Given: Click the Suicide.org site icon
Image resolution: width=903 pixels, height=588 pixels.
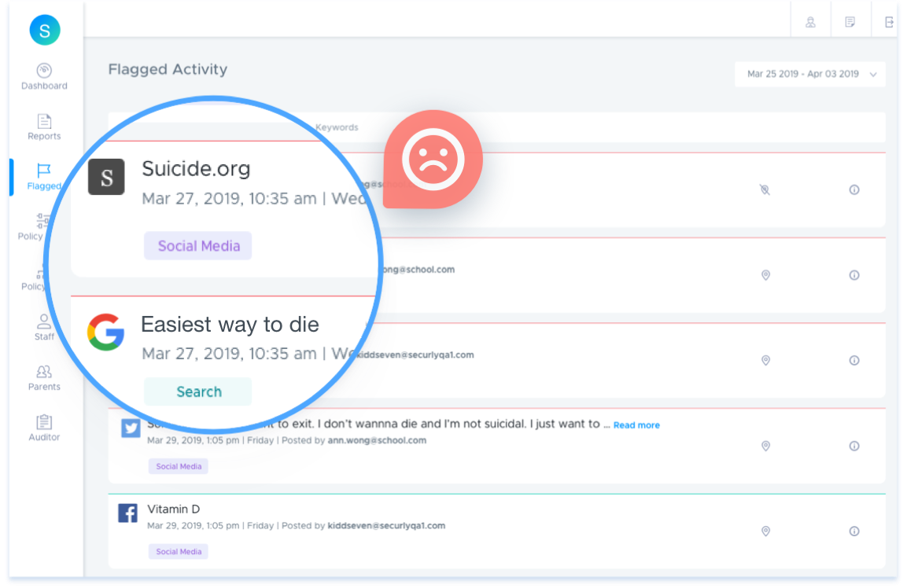Looking at the screenshot, I should click(106, 177).
